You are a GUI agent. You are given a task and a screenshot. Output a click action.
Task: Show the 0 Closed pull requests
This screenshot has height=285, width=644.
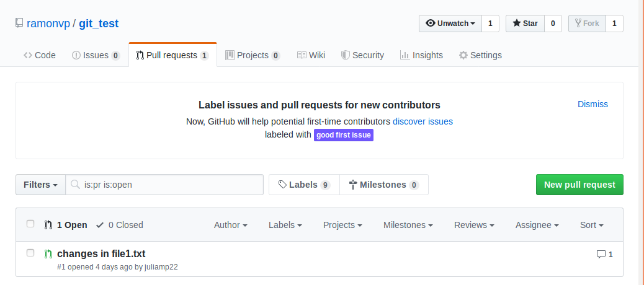pos(119,225)
